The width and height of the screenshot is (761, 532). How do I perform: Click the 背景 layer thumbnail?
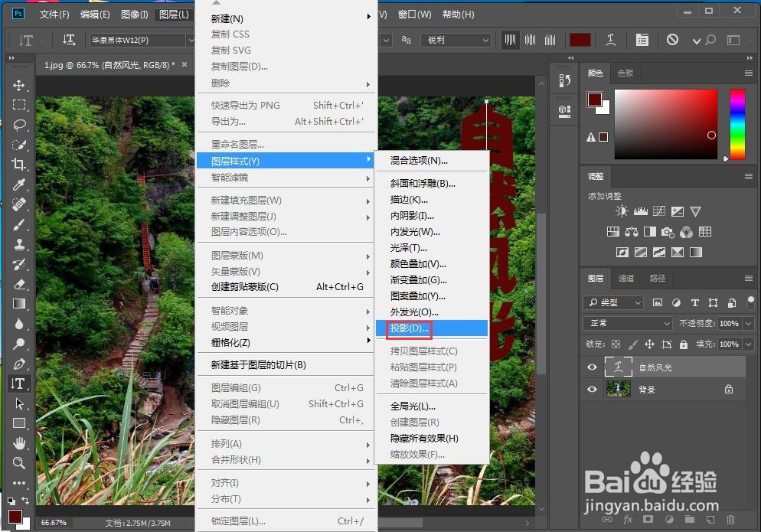tap(618, 389)
